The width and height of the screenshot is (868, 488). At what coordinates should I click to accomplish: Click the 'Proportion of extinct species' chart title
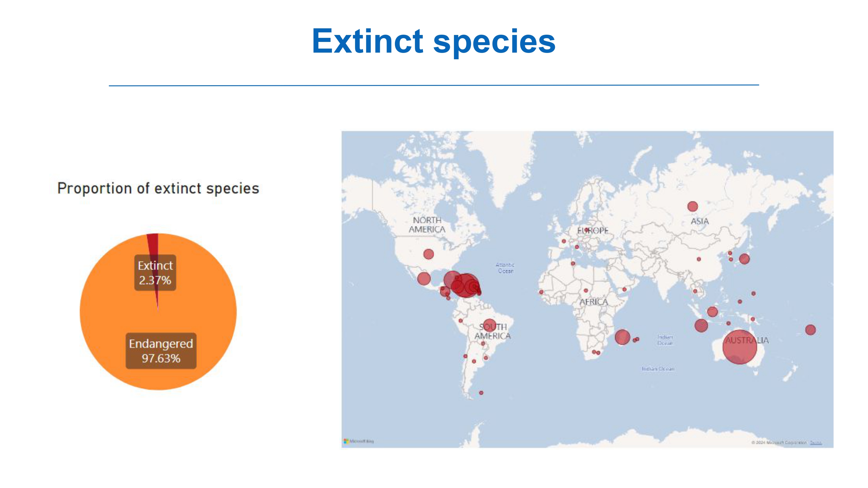coord(158,188)
